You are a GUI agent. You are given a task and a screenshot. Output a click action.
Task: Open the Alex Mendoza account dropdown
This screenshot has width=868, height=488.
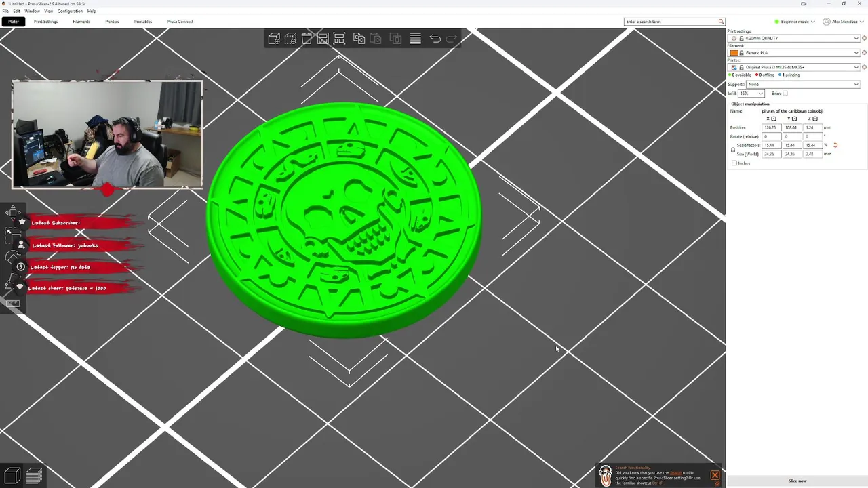[x=844, y=22]
